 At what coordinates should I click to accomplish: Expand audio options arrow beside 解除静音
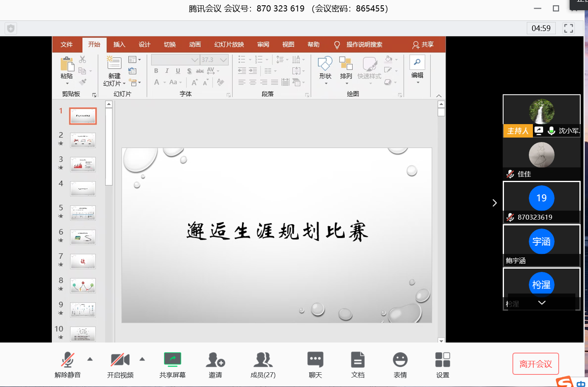(x=90, y=359)
